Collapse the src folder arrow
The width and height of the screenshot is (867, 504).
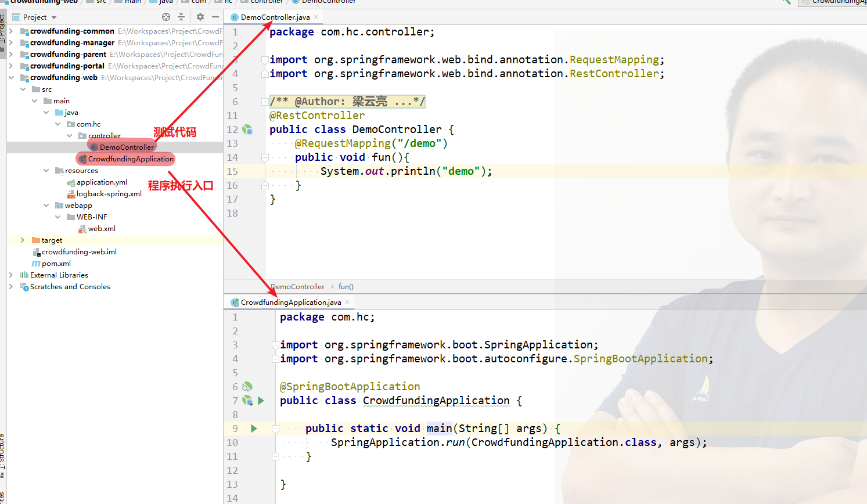(23, 89)
